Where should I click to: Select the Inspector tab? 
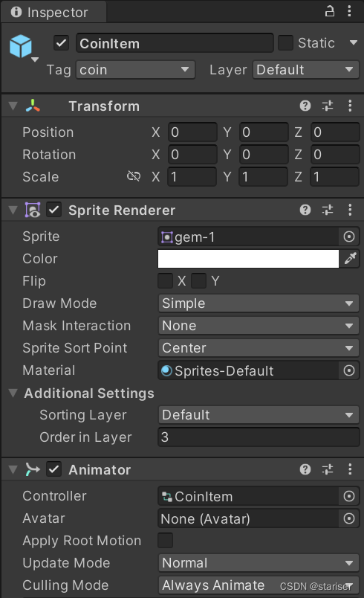(53, 12)
